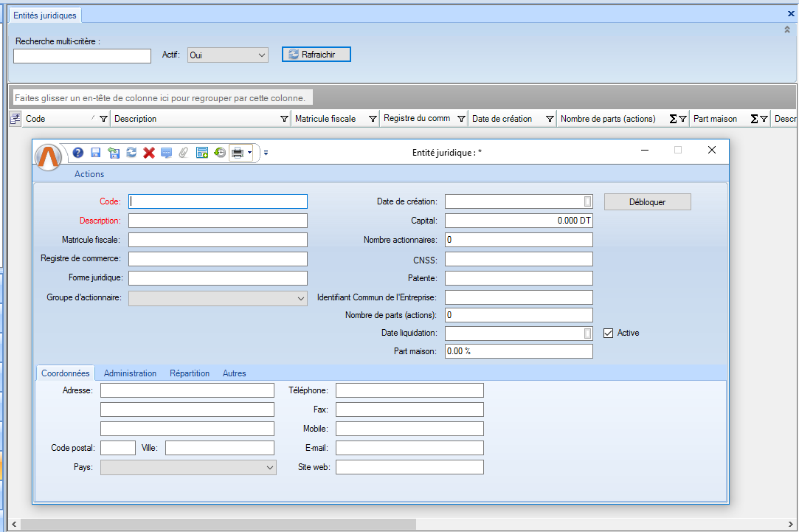
Task: Delete the record with the red X icon
Action: tap(149, 153)
